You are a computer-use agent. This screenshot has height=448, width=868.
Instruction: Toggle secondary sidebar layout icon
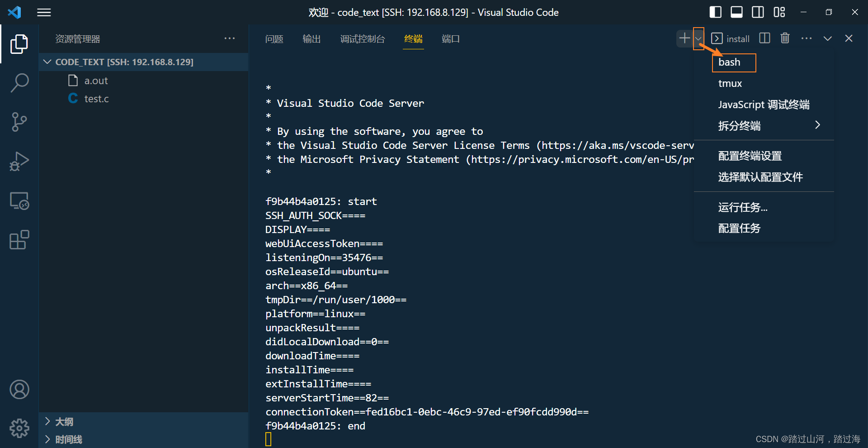point(758,12)
